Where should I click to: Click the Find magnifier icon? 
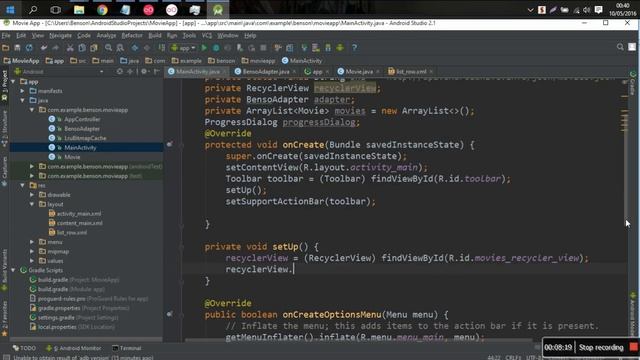[108, 48]
